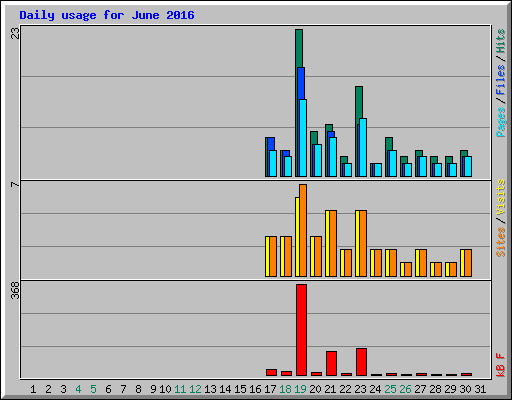512x400 pixels.
Task: Click the x-axis day label 31
Action: coord(480,389)
